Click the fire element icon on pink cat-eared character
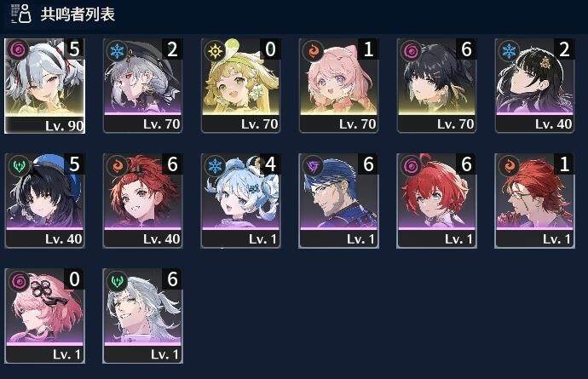Image resolution: width=588 pixels, height=379 pixels. (x=313, y=50)
